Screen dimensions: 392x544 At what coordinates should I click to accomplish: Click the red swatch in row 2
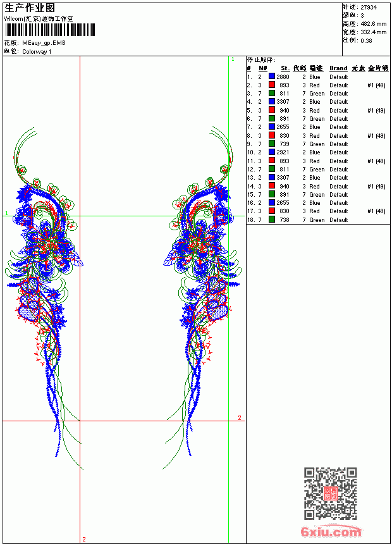pos(272,85)
